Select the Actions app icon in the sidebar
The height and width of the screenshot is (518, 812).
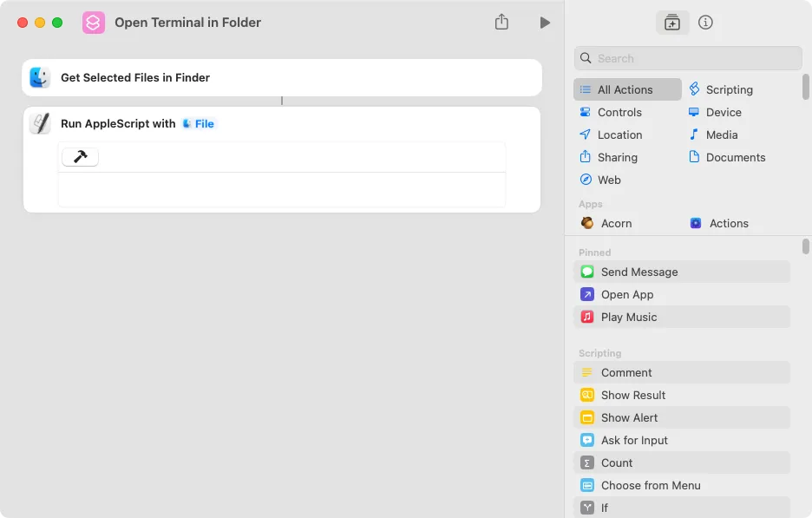(696, 223)
